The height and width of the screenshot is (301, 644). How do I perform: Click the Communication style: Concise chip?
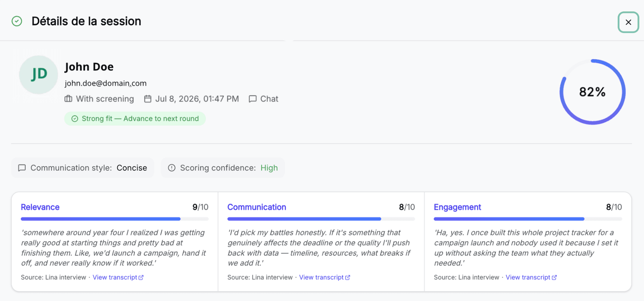pyautogui.click(x=82, y=168)
